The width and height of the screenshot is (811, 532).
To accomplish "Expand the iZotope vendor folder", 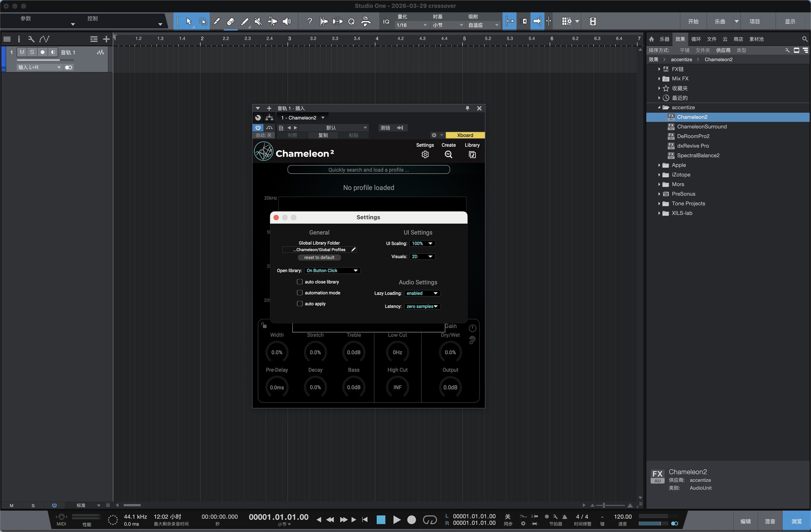I will 659,175.
